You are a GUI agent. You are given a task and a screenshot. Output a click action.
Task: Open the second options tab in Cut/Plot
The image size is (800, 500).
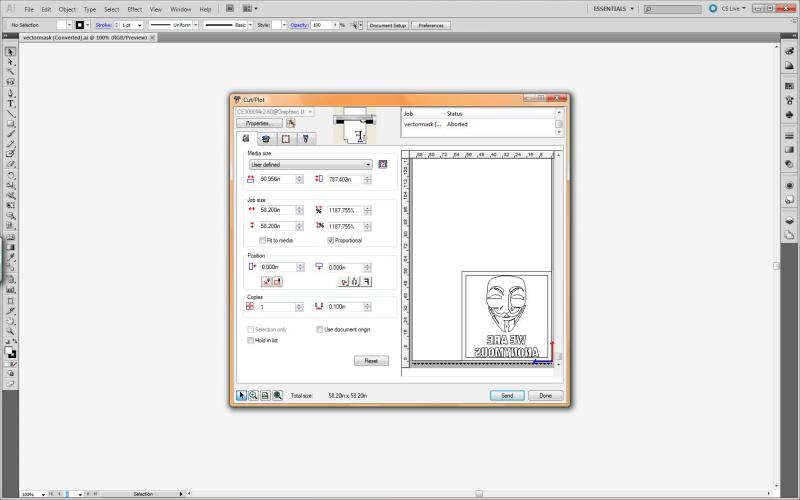[266, 139]
